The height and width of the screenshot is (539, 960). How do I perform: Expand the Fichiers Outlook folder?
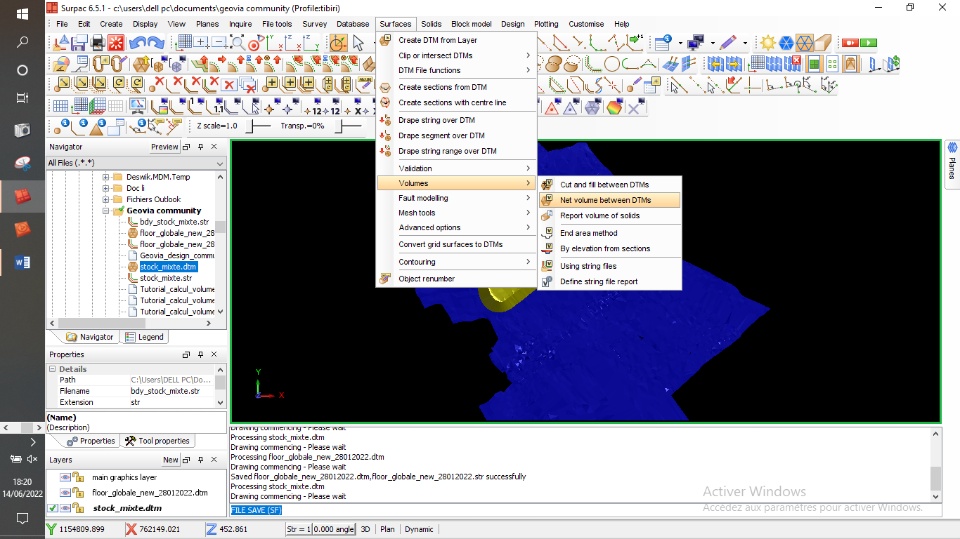tap(105, 199)
